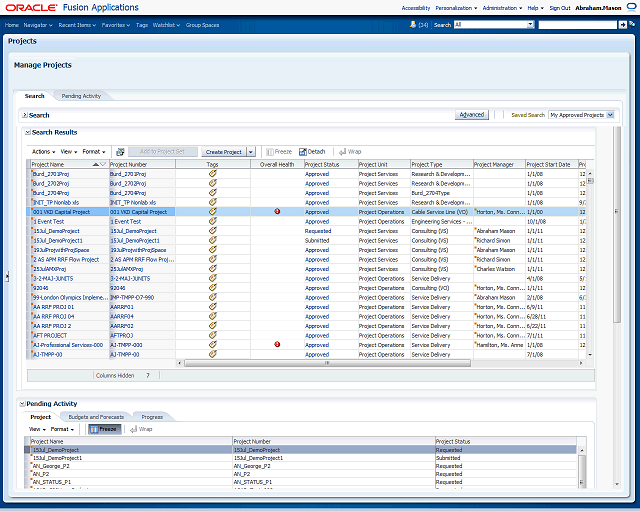
Task: Sort Project Name column ascending
Action: click(x=95, y=164)
